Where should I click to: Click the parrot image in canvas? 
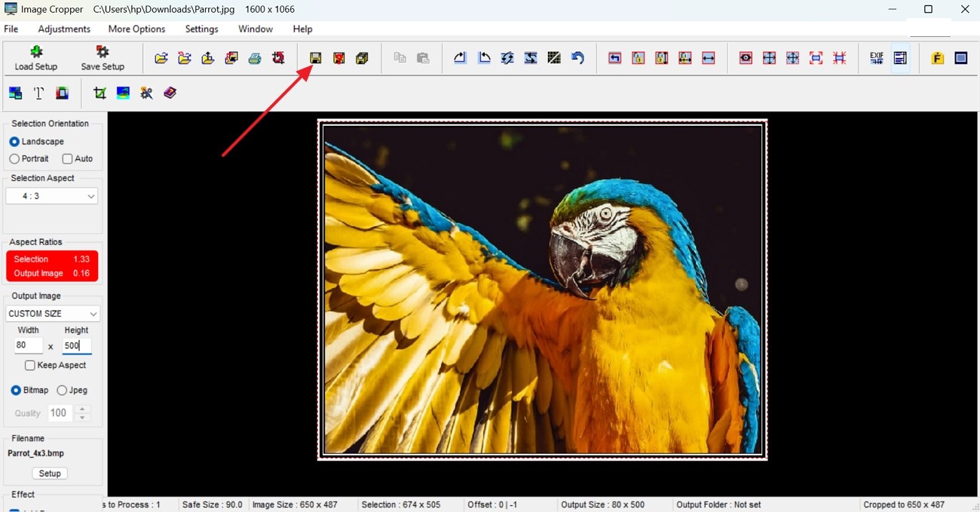pyautogui.click(x=543, y=290)
